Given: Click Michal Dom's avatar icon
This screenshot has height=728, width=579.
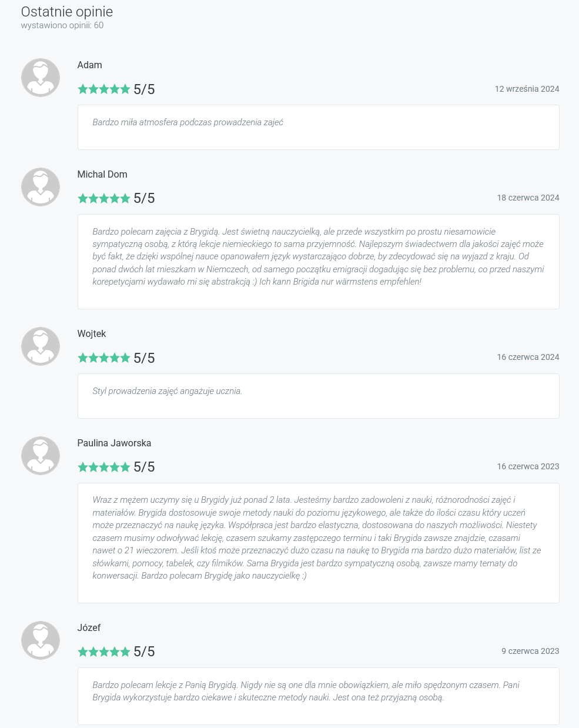Looking at the screenshot, I should tap(41, 187).
